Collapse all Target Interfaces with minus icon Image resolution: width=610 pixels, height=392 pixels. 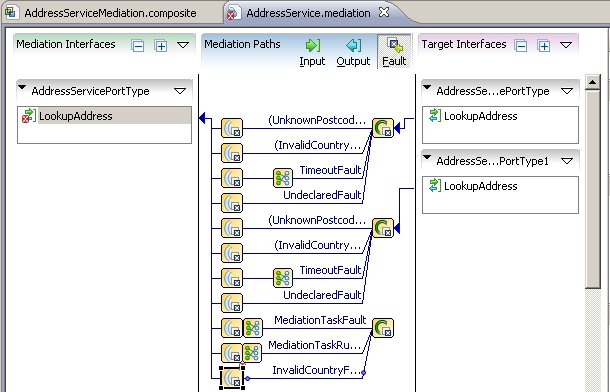pyautogui.click(x=521, y=46)
